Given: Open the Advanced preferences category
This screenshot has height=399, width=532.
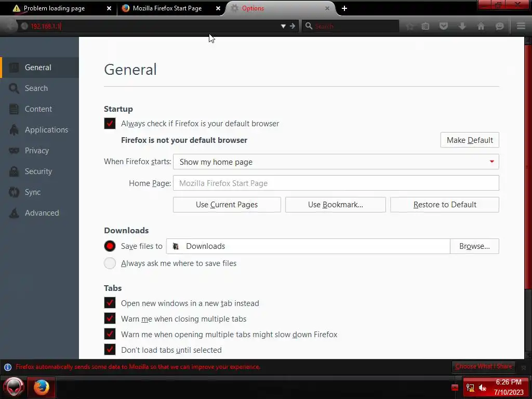Looking at the screenshot, I should tap(39, 212).
